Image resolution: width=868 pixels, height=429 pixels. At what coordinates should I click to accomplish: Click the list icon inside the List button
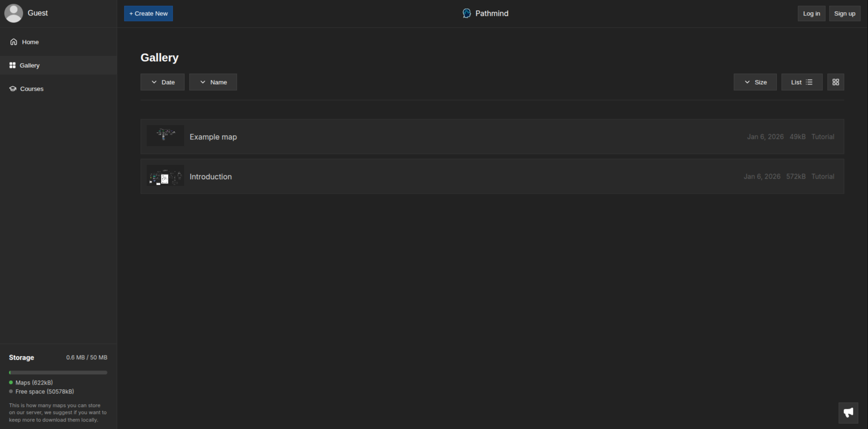click(809, 81)
